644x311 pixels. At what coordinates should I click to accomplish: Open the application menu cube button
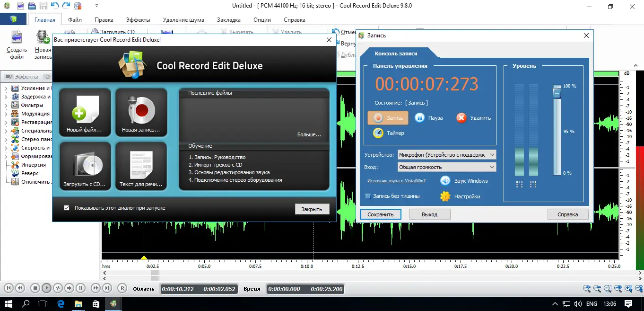coord(13,19)
